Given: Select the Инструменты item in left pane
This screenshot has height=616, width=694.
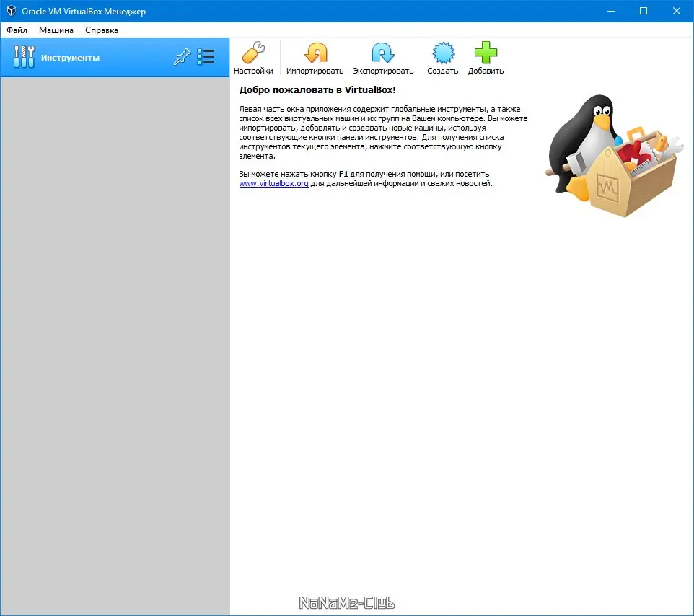Looking at the screenshot, I should (x=115, y=58).
